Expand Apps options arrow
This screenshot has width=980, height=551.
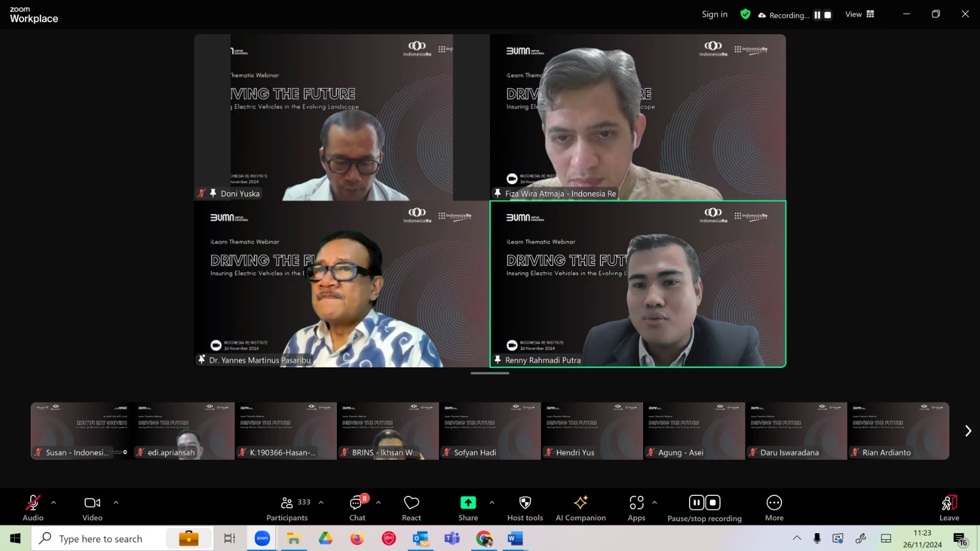(654, 503)
